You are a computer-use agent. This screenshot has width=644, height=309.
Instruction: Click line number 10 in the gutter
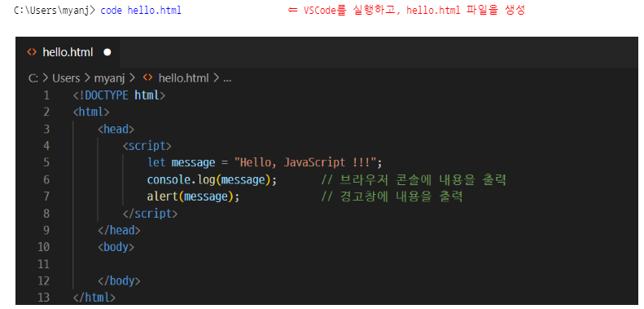43,247
